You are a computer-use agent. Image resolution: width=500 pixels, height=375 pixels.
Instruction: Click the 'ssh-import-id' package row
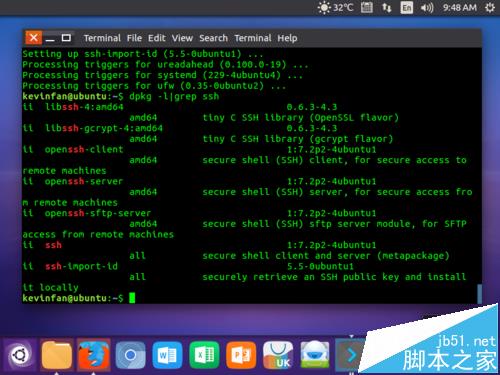click(188, 266)
